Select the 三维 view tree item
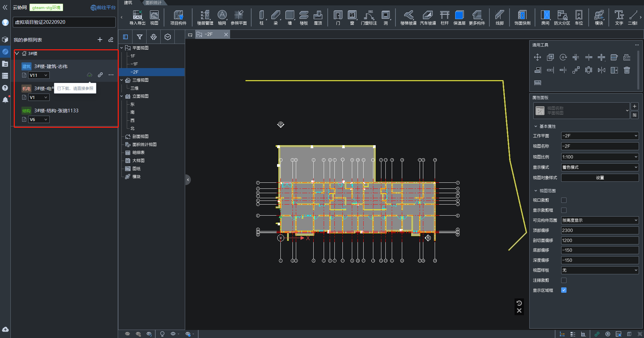Image resolution: width=644 pixels, height=338 pixels. [x=135, y=88]
